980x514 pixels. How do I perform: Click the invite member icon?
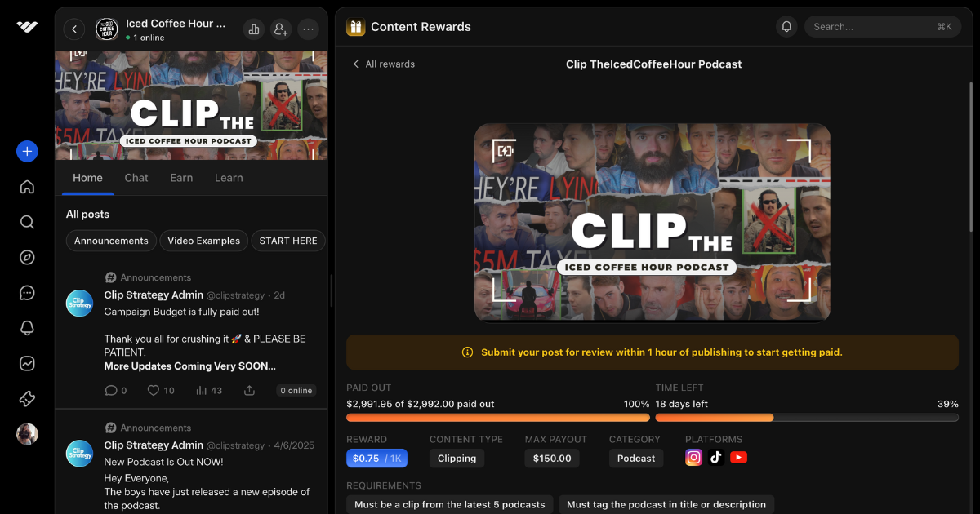(281, 29)
